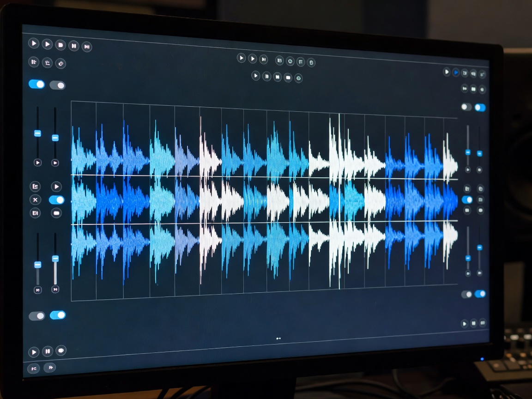Click the target circle icon ending the top-center second row
532x399 pixels.
click(x=299, y=78)
